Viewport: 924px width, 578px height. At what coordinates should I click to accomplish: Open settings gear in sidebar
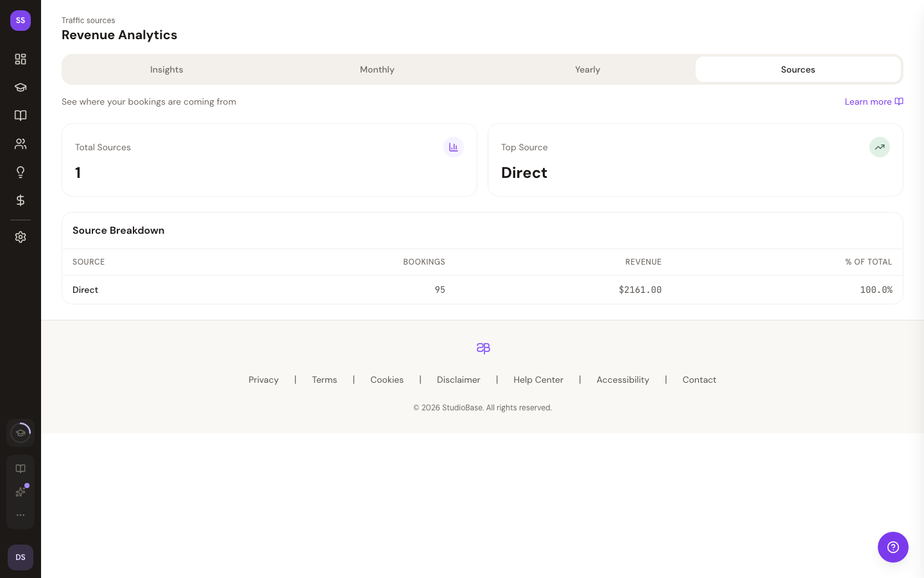[21, 237]
